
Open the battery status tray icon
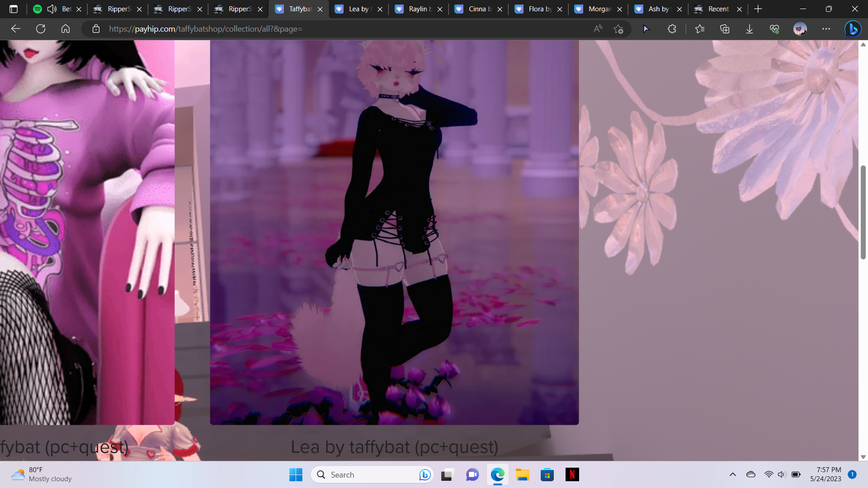(796, 474)
